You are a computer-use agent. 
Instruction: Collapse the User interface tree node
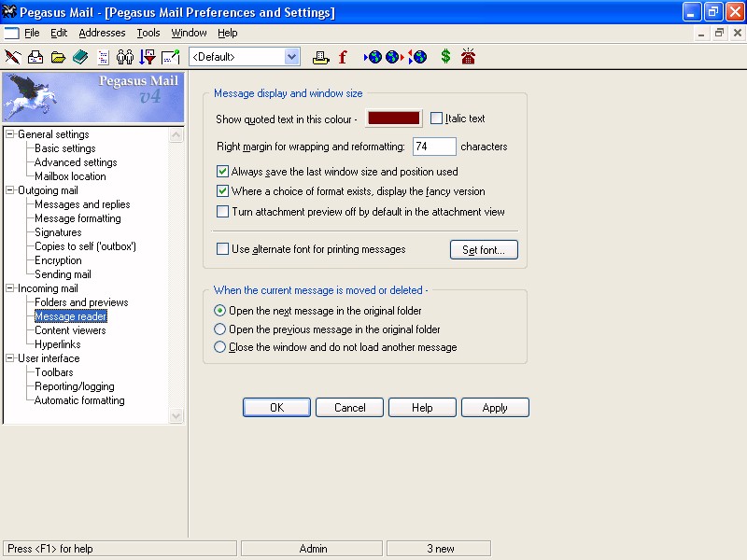coord(9,358)
